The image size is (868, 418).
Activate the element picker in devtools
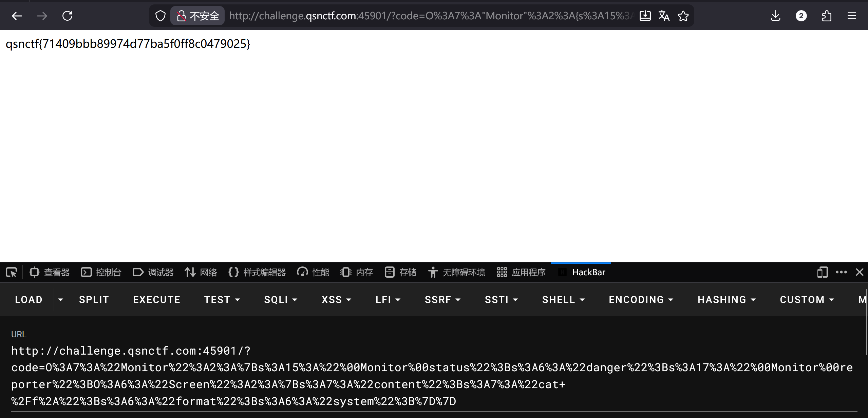[11, 272]
